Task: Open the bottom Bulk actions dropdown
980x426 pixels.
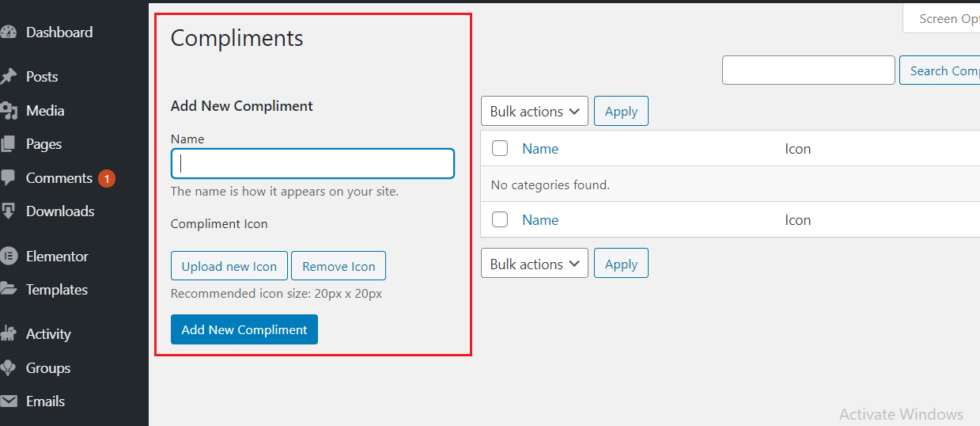Action: tap(534, 264)
